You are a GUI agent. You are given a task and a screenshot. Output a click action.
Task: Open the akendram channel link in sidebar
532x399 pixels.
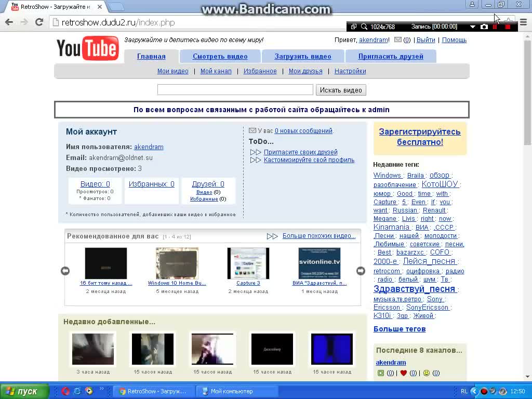[391, 362]
